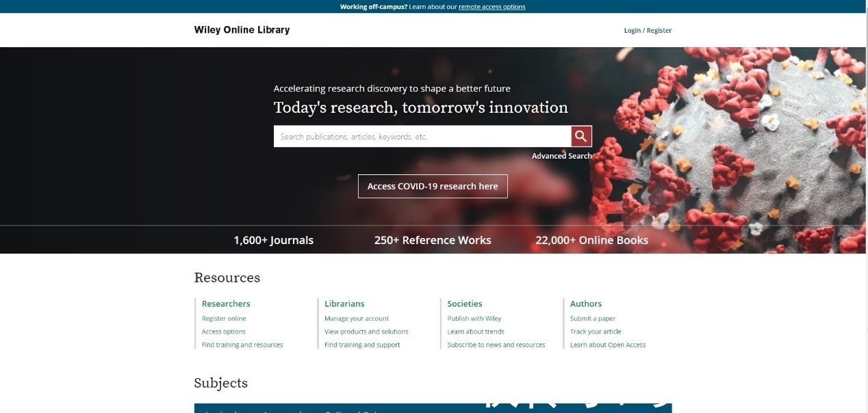Click the magnifying glass search icon
The height and width of the screenshot is (413, 868).
(x=581, y=137)
